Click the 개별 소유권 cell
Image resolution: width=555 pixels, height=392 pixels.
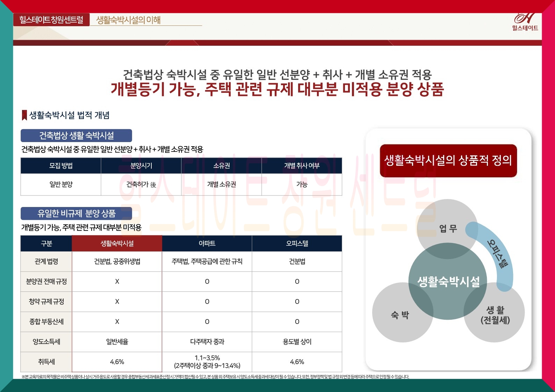point(222,184)
